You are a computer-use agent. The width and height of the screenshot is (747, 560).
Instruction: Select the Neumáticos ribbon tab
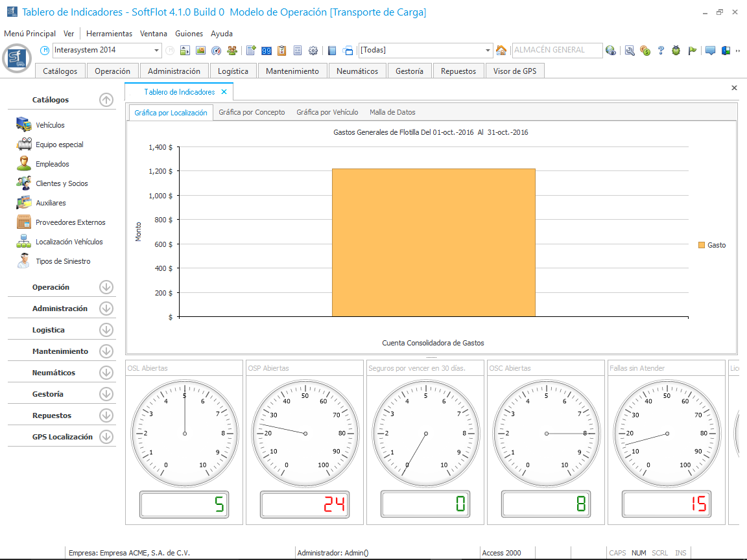(x=357, y=71)
